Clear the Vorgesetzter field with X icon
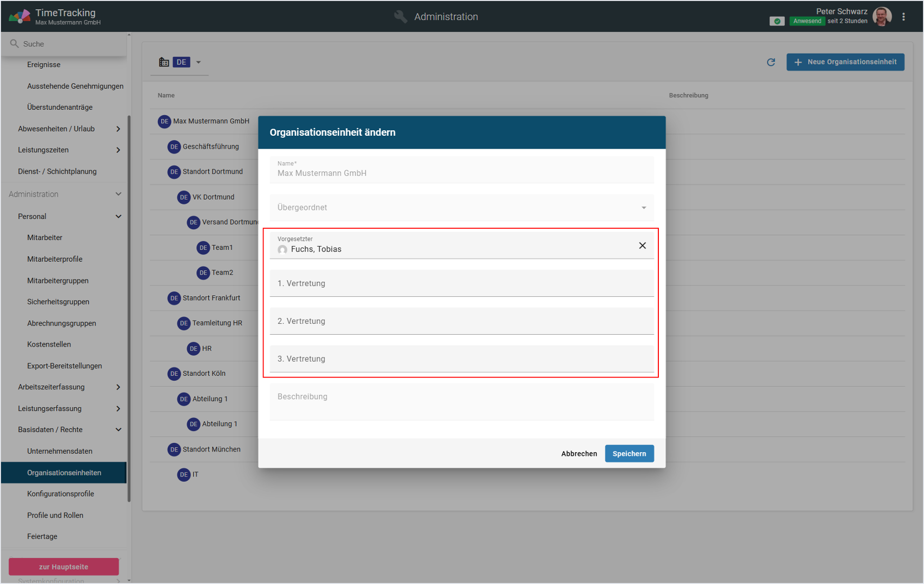The height and width of the screenshot is (584, 924). pos(642,245)
